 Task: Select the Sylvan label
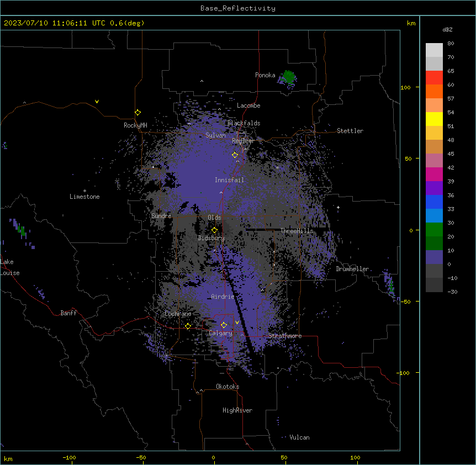click(x=215, y=135)
